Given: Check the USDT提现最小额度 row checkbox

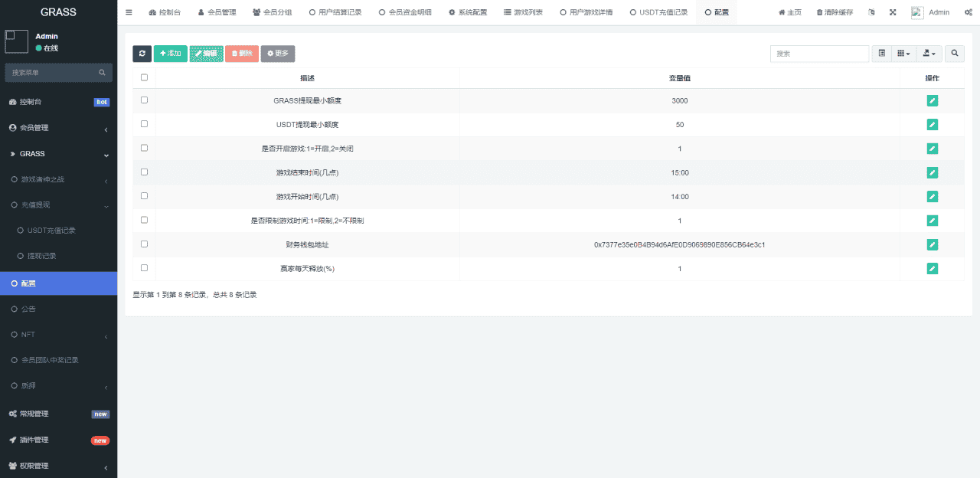Looking at the screenshot, I should tap(144, 124).
